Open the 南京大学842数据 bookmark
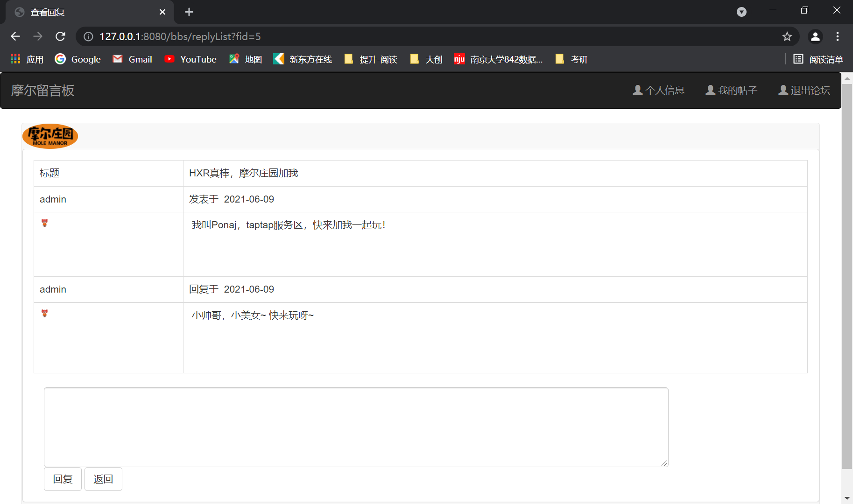This screenshot has width=853, height=504. point(498,59)
